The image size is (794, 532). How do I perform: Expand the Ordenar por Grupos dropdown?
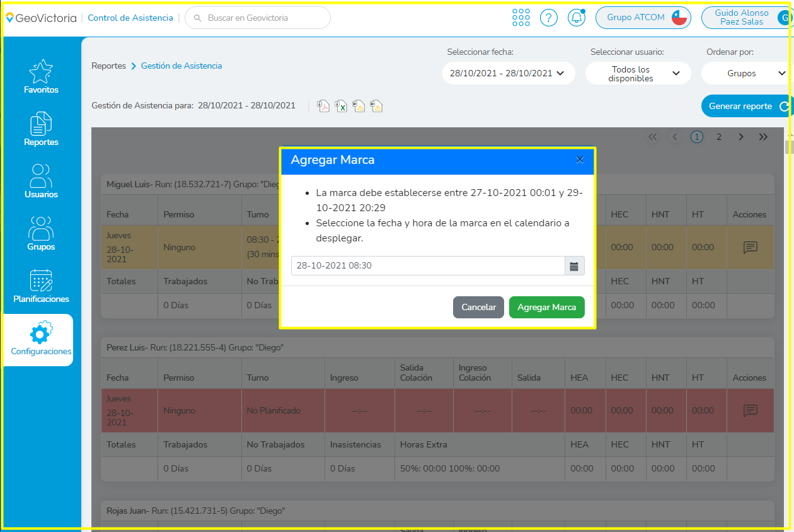point(747,73)
